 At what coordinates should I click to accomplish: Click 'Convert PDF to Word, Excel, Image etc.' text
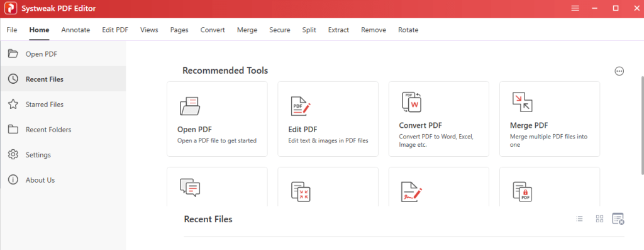pos(436,140)
